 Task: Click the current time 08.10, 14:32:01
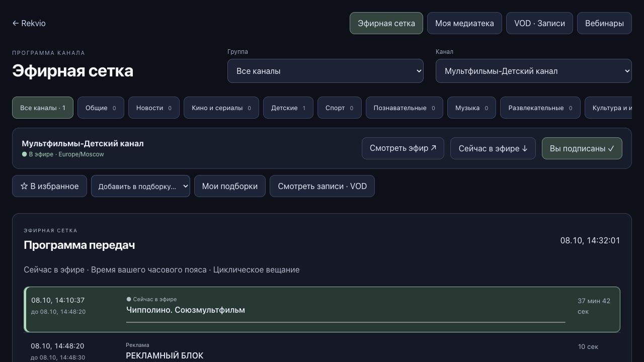pos(590,240)
